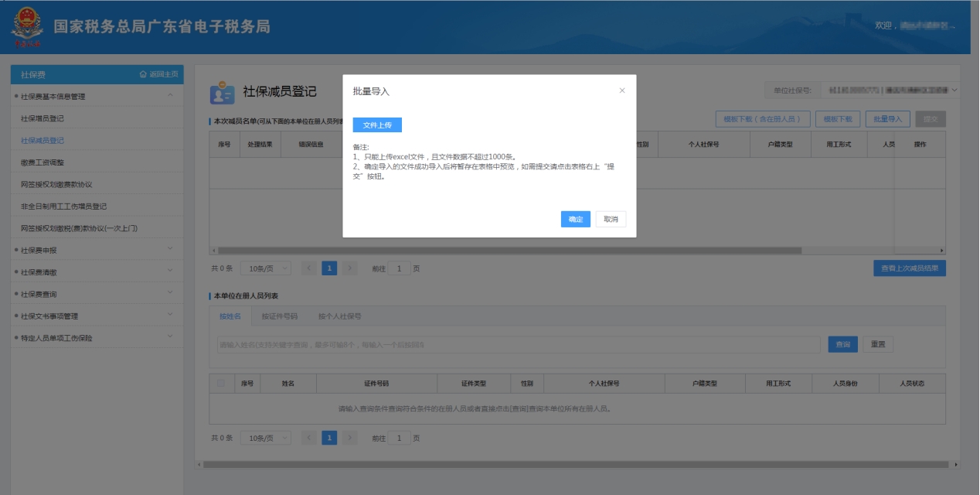Image resolution: width=980 pixels, height=495 pixels.
Task: Click the 社保减员登记 page title icon
Action: point(222,92)
